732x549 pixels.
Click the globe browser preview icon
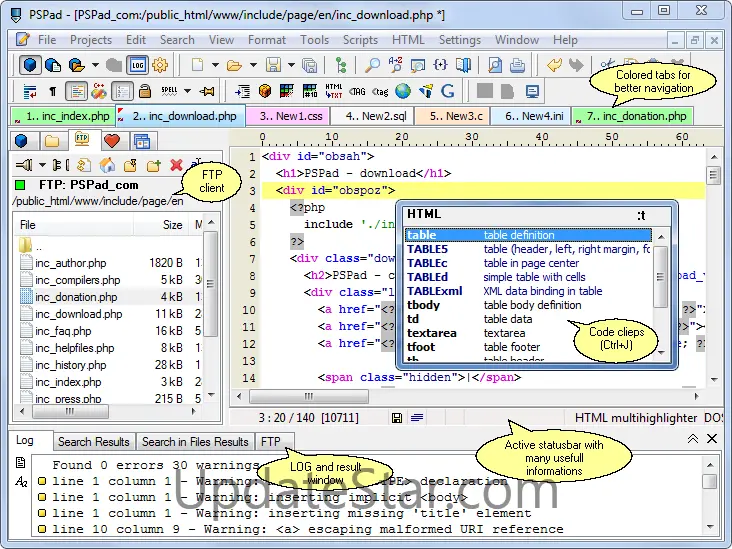[403, 91]
